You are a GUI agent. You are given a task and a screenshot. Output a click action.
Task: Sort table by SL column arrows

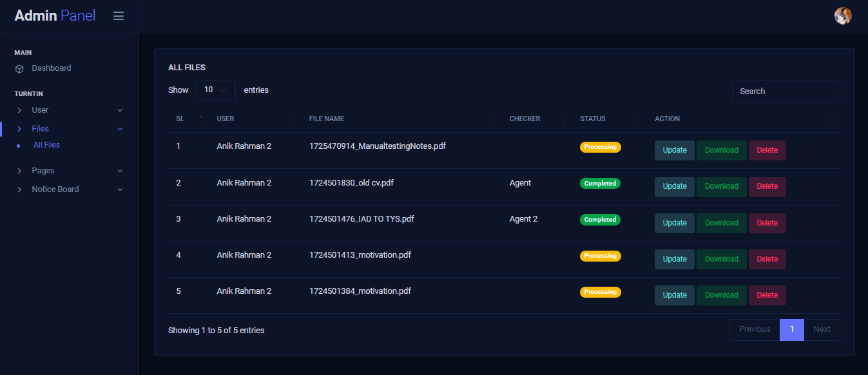(x=200, y=119)
